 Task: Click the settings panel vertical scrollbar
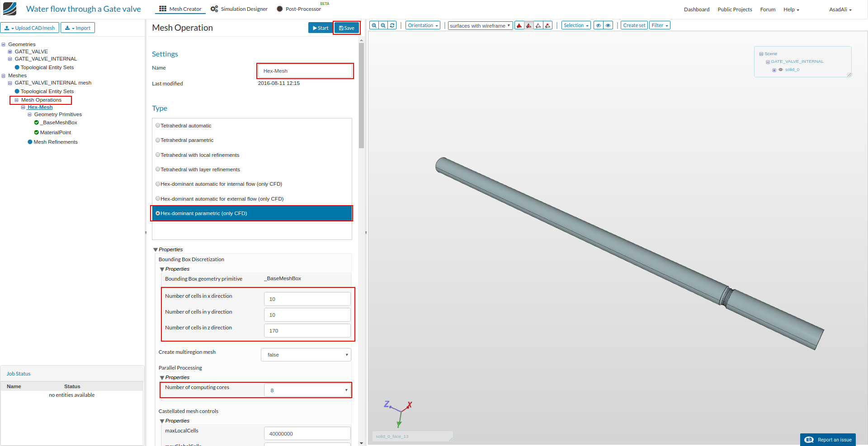361,95
